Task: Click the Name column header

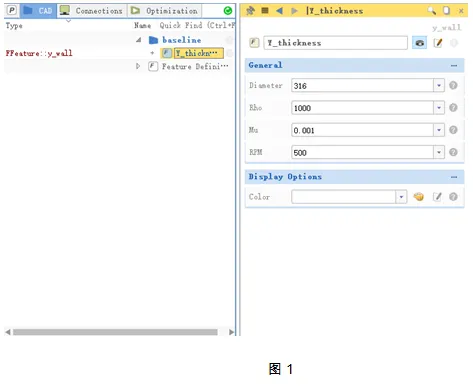Action: pyautogui.click(x=142, y=25)
